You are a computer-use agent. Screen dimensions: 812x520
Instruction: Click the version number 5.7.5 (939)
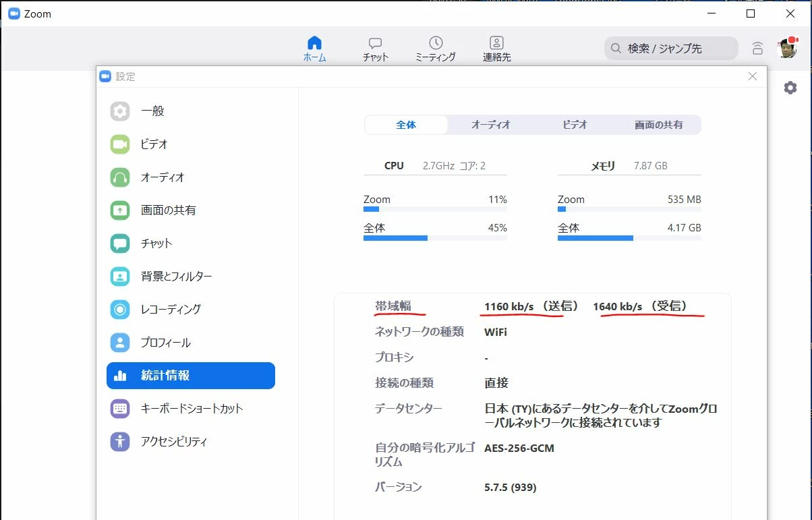point(511,487)
